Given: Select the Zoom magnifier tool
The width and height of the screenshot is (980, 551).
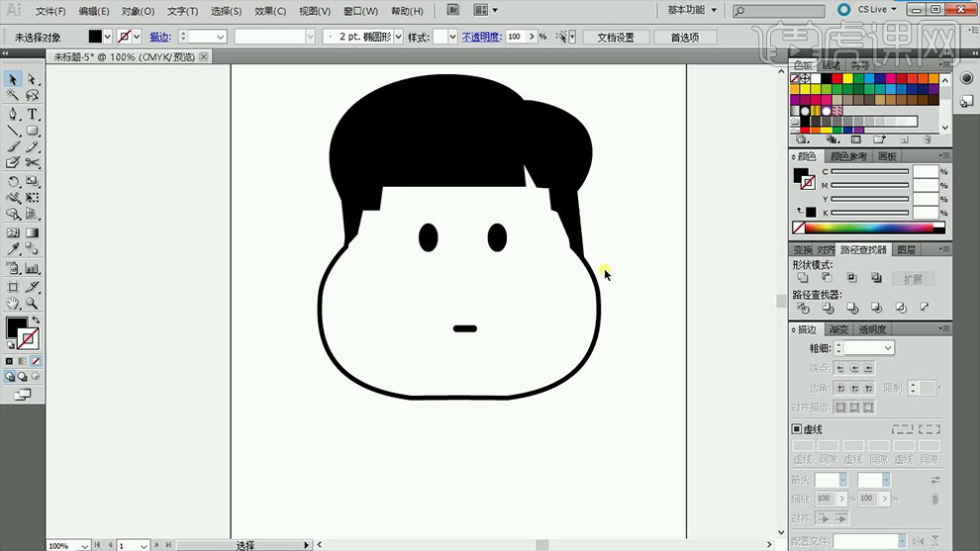Looking at the screenshot, I should point(32,304).
